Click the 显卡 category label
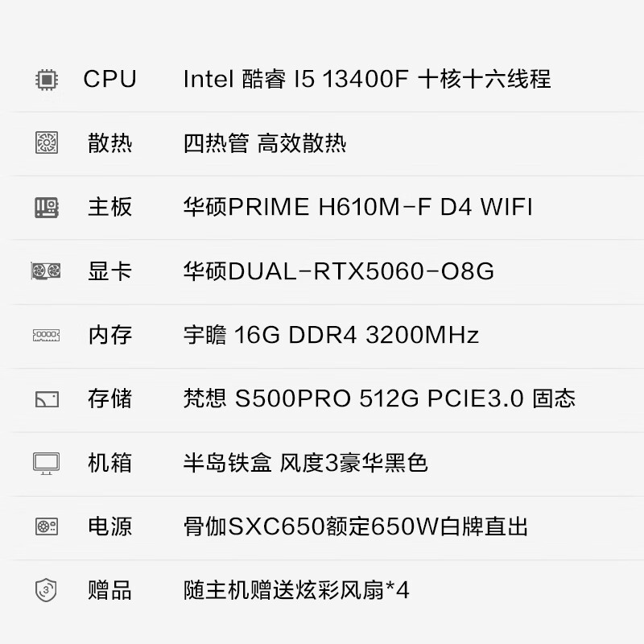This screenshot has height=644, width=644. click(110, 271)
